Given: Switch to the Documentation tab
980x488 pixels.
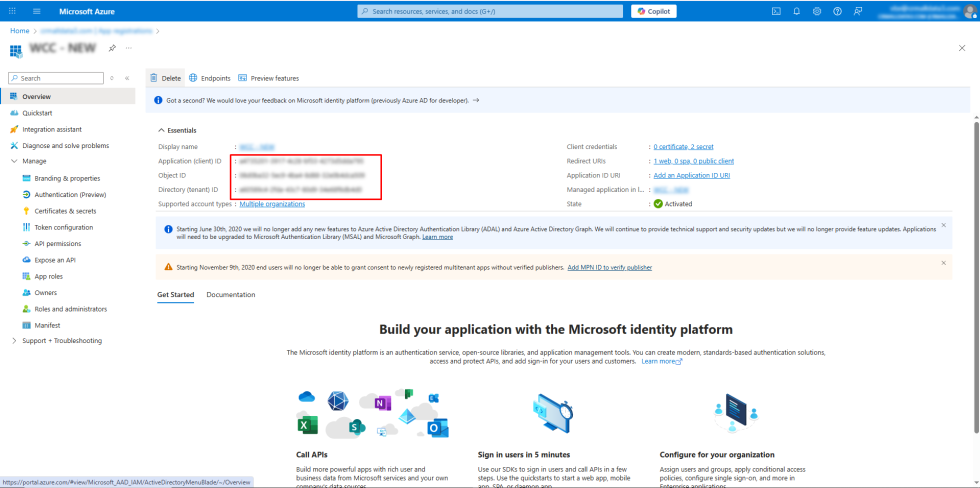Looking at the screenshot, I should (x=230, y=295).
